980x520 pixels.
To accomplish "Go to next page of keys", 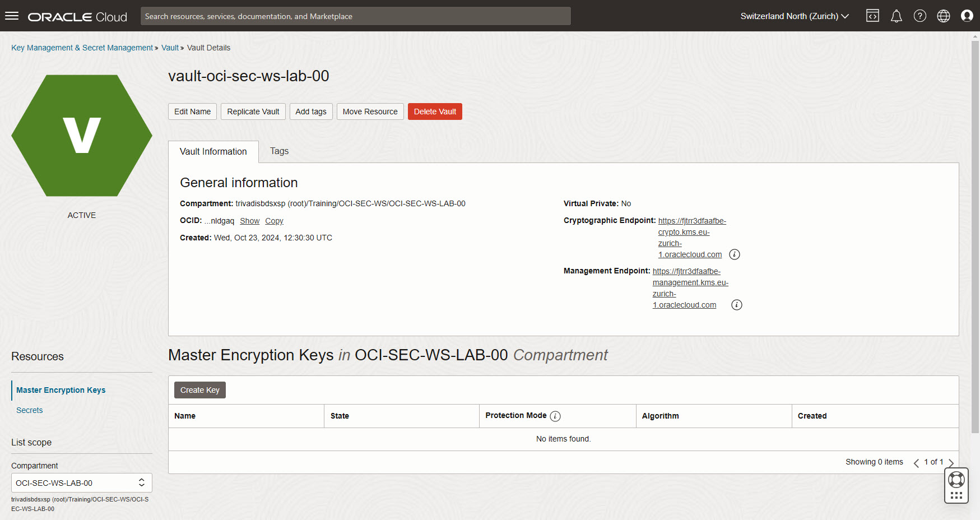I will [951, 462].
